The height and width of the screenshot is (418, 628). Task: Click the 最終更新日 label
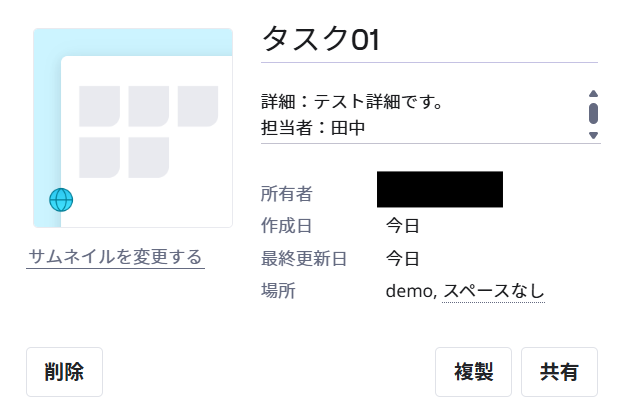coord(304,259)
